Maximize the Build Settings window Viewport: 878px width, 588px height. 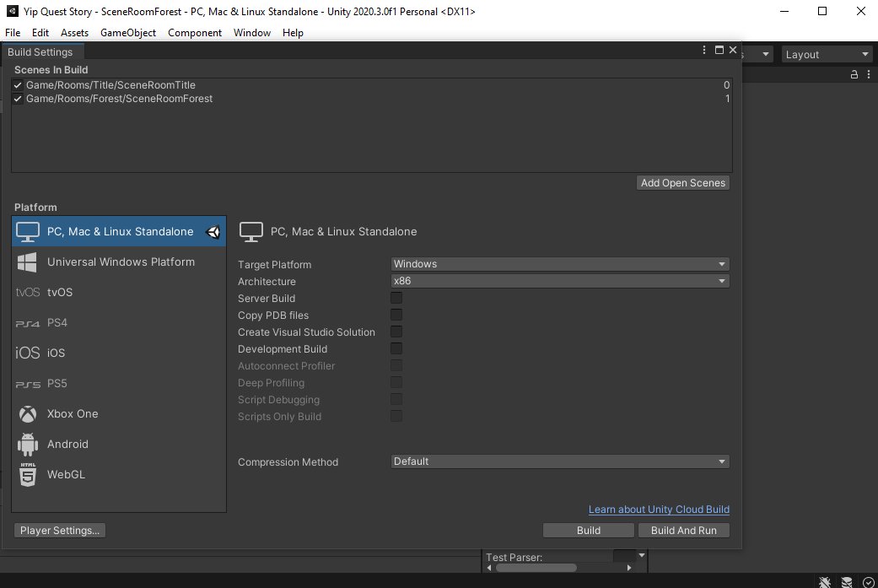(719, 50)
